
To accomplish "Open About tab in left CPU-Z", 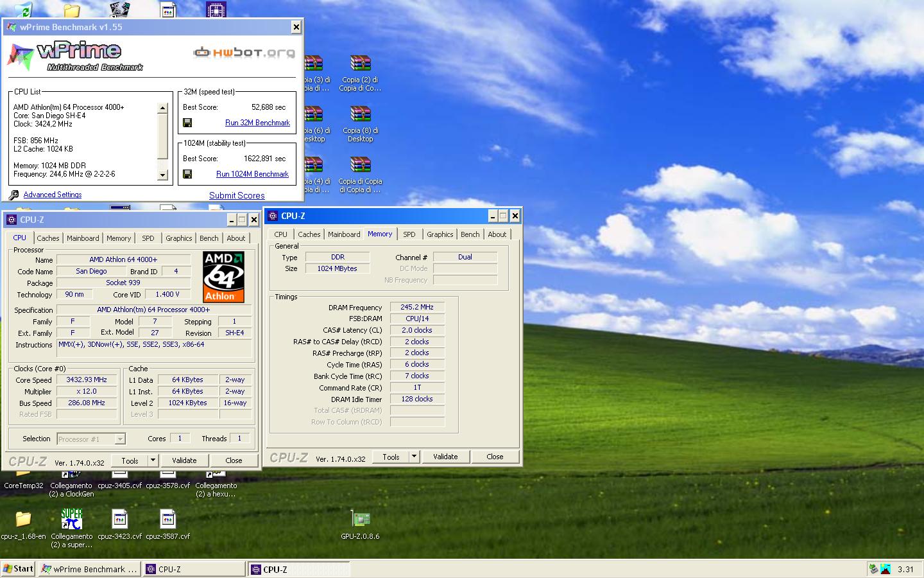I will (236, 238).
